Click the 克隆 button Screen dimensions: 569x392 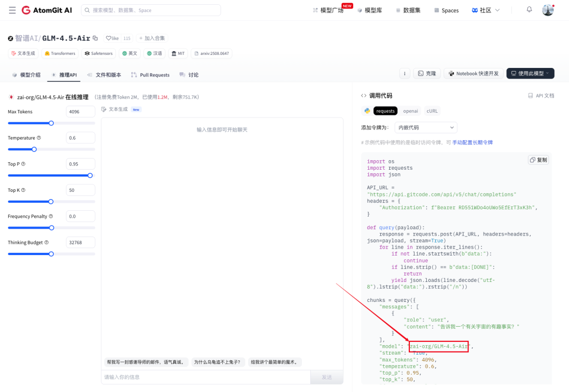(x=427, y=73)
